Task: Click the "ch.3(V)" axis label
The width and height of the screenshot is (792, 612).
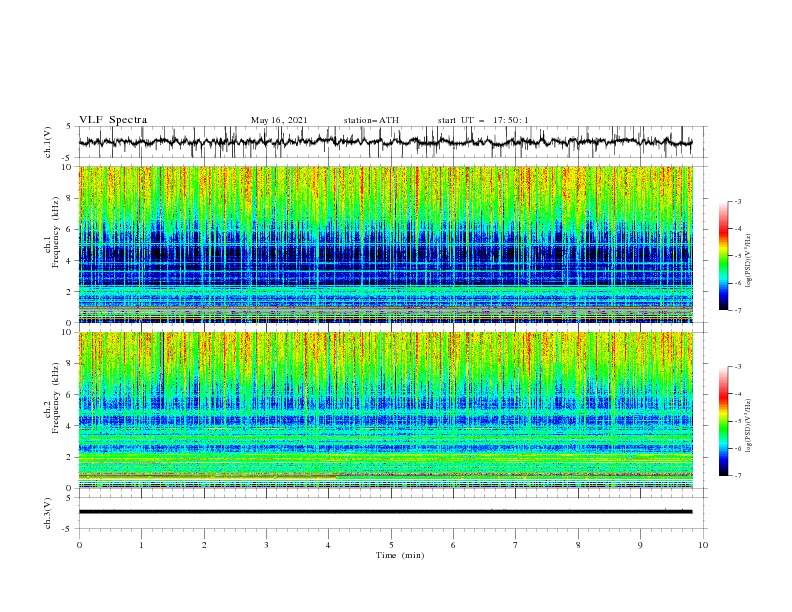Action: click(48, 513)
